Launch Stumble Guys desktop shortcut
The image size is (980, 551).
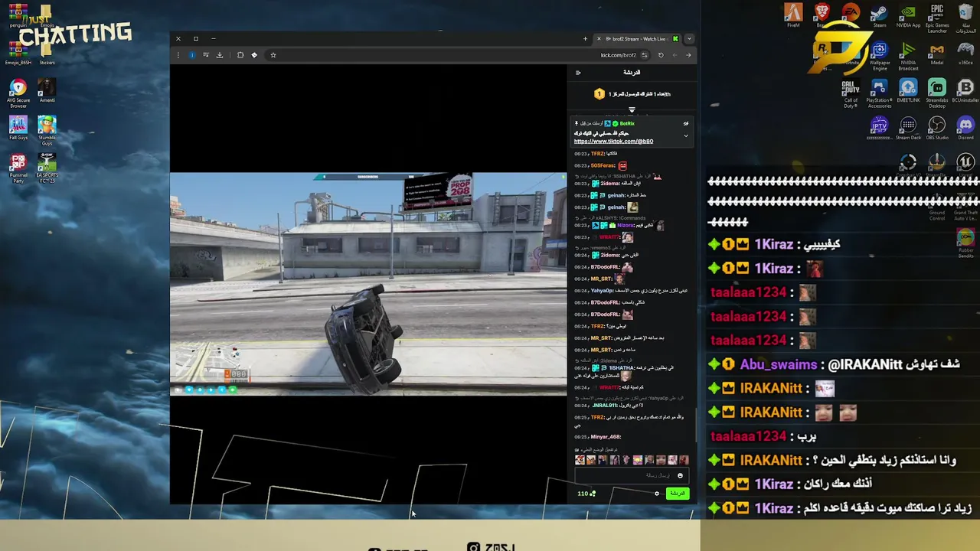47,130
